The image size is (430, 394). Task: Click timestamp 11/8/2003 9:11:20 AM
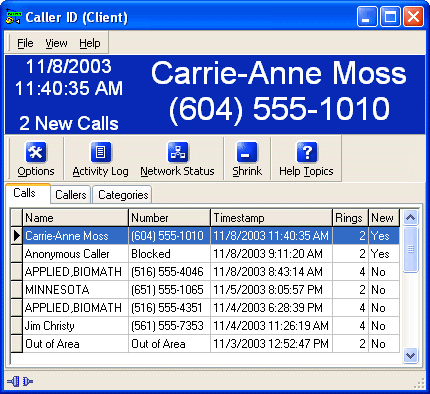coord(272,254)
